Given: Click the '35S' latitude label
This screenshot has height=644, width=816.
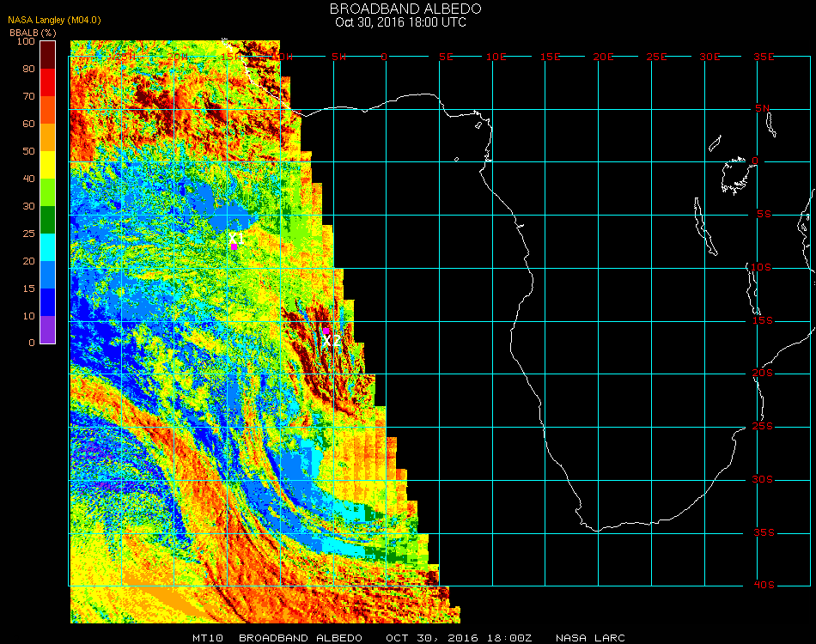Looking at the screenshot, I should (764, 532).
